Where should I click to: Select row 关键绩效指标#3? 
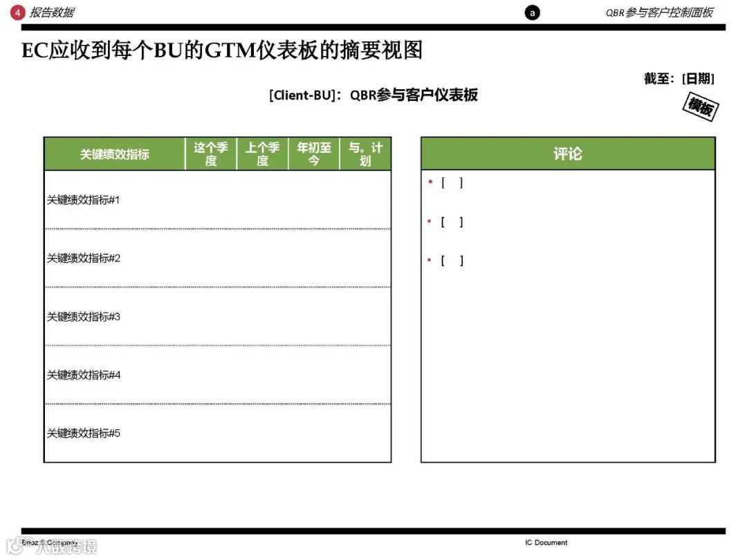click(x=218, y=317)
